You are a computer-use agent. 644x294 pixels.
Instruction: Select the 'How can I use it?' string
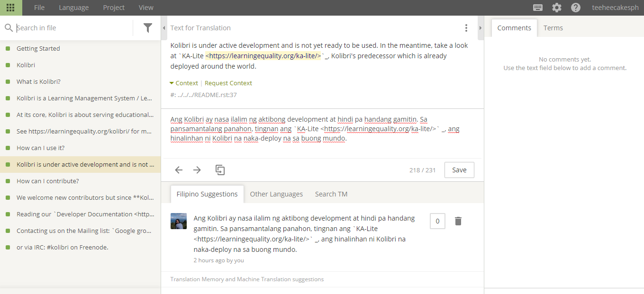(80, 148)
